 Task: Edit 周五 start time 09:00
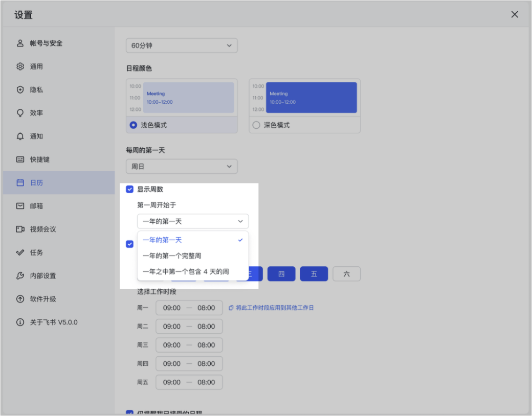click(172, 382)
